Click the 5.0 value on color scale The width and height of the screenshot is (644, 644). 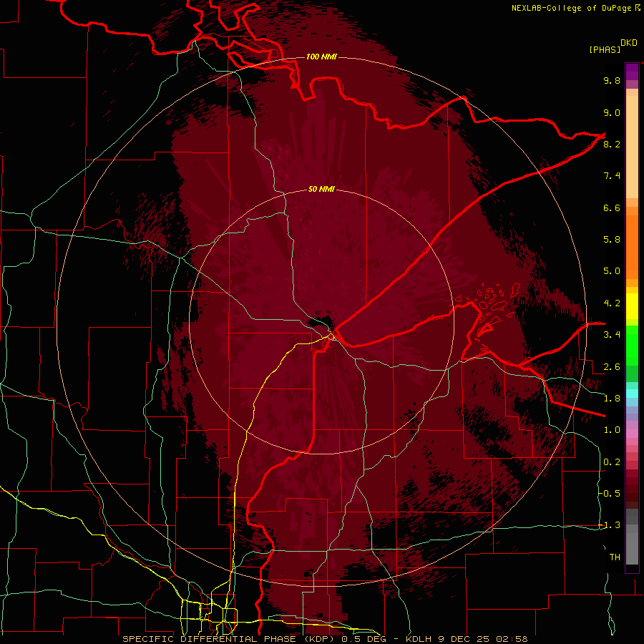(612, 271)
